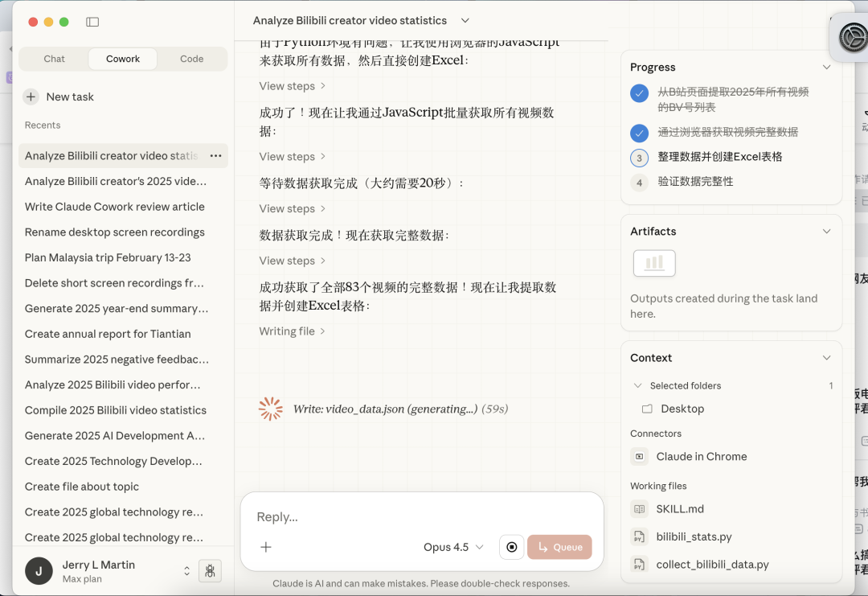The height and width of the screenshot is (596, 868).
Task: Click the bilibili_stats.py file icon
Action: 639,536
